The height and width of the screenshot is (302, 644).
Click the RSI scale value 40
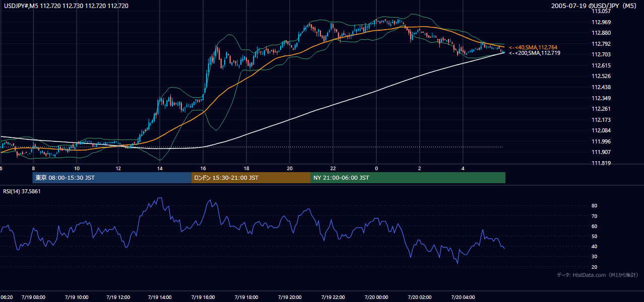click(x=594, y=246)
